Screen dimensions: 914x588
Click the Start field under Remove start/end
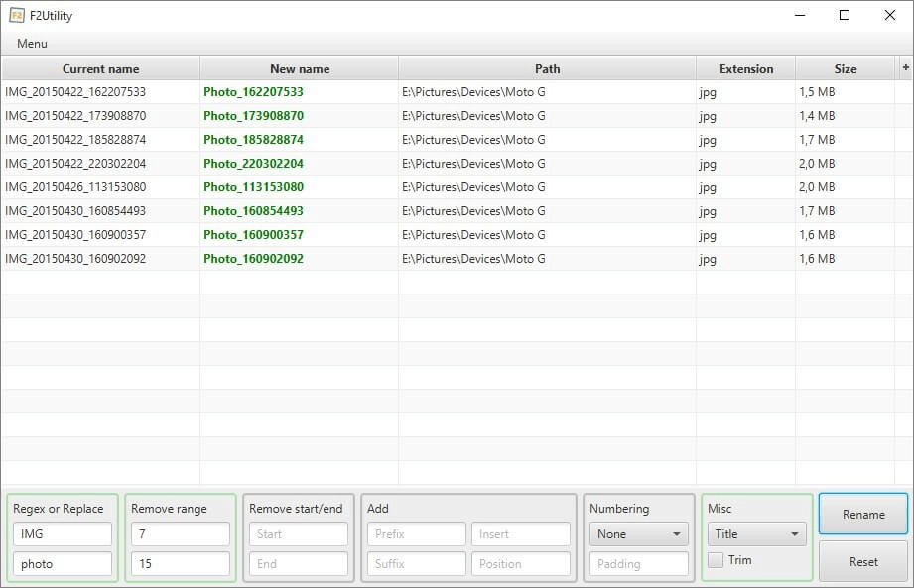298,534
